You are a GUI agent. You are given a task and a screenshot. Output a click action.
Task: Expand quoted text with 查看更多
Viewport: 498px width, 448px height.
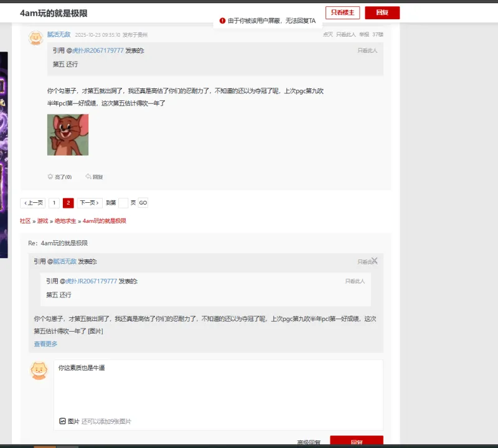click(45, 343)
